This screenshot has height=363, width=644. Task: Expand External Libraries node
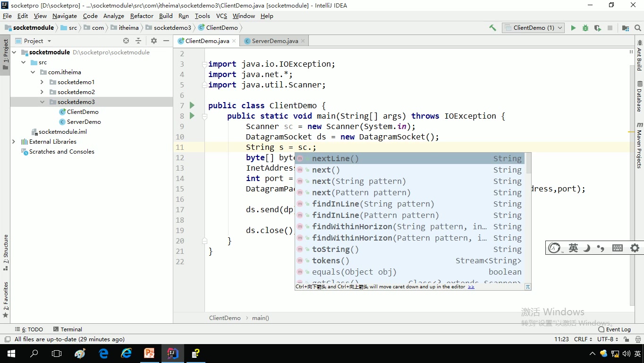[14, 141]
